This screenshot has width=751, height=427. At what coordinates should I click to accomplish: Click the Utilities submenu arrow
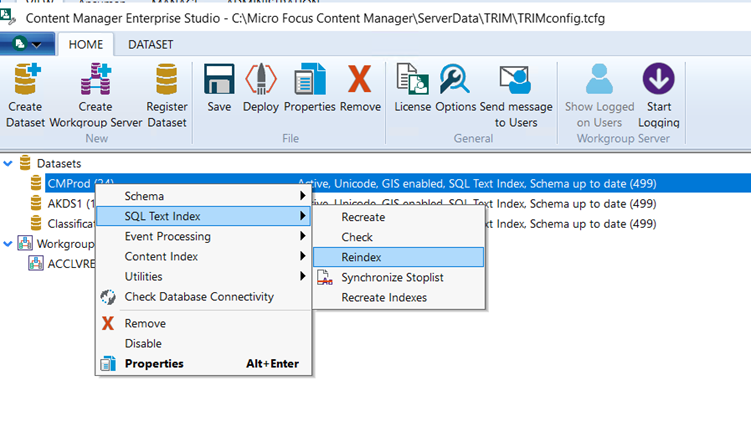(302, 276)
